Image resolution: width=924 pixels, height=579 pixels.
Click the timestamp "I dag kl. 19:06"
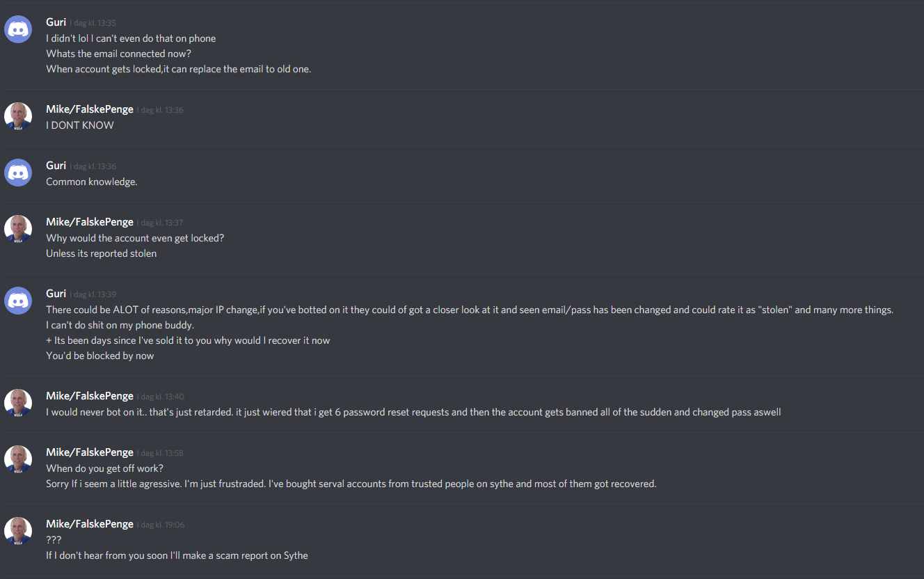tap(160, 525)
